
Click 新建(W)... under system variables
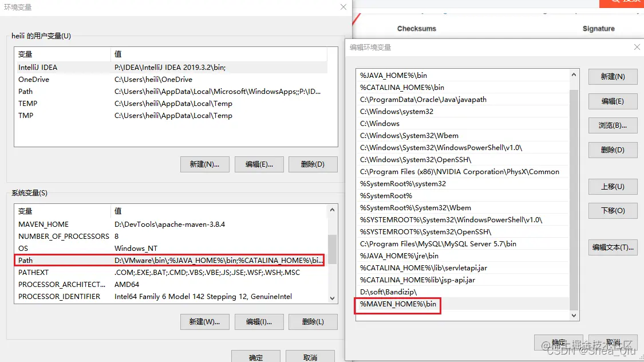point(204,322)
